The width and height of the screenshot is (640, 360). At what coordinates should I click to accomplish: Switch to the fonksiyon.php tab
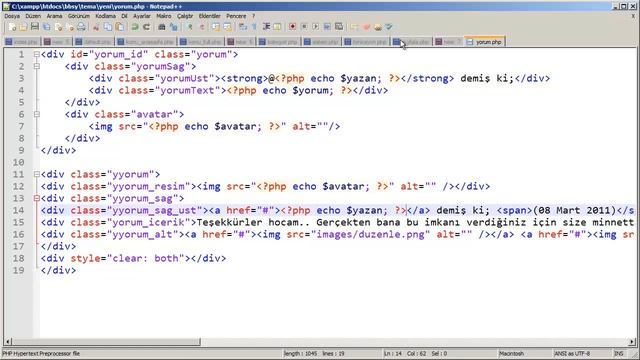pyautogui.click(x=366, y=42)
